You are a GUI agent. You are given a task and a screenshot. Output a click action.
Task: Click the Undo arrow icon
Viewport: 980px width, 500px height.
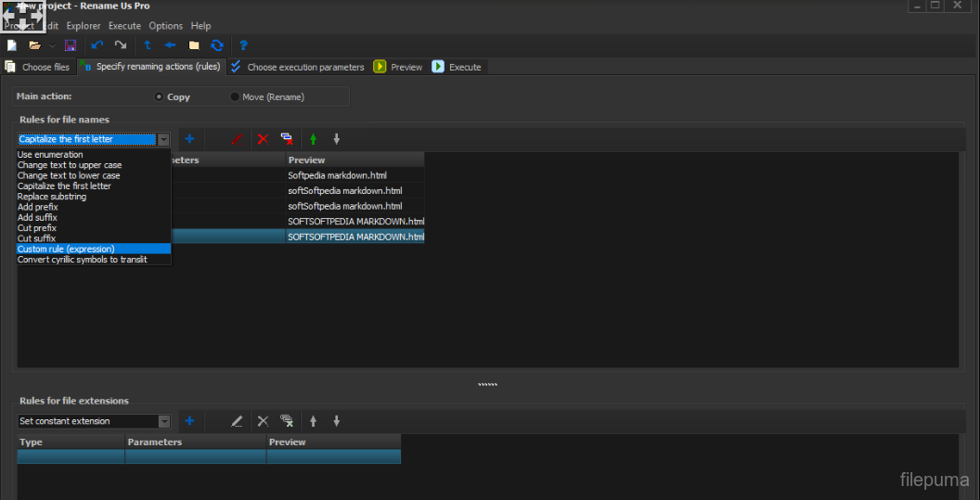(x=97, y=45)
